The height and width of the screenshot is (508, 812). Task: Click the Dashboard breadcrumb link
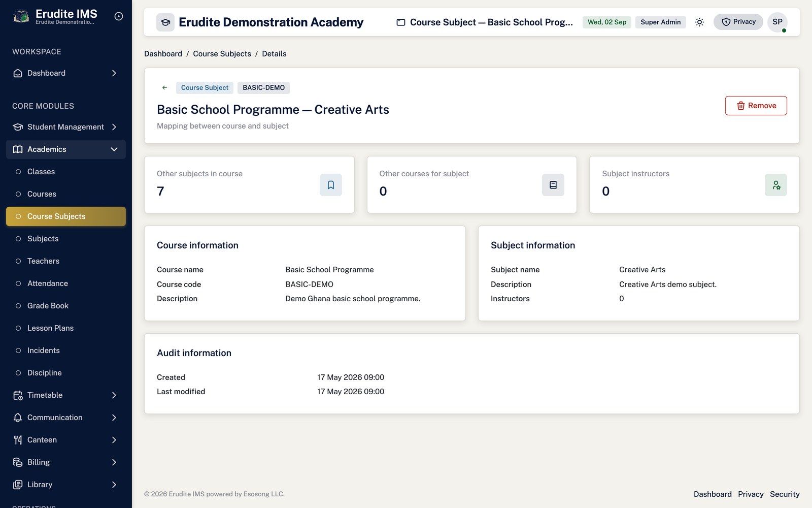coord(163,54)
